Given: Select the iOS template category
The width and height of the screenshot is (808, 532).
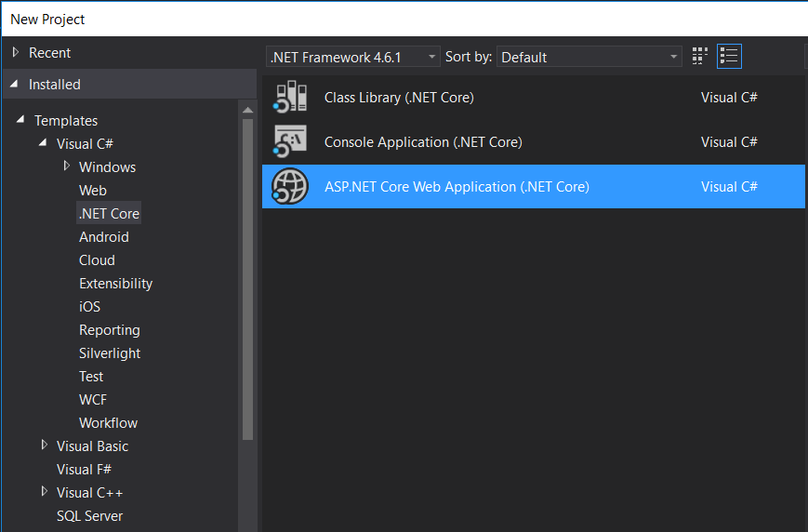Looking at the screenshot, I should [x=89, y=306].
